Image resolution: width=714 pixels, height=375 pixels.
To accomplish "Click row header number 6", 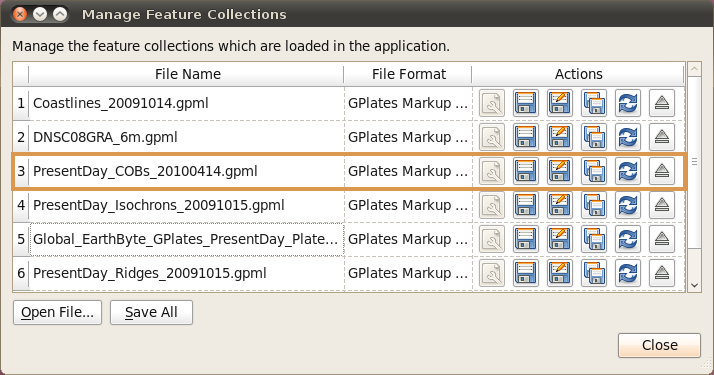I will point(21,273).
